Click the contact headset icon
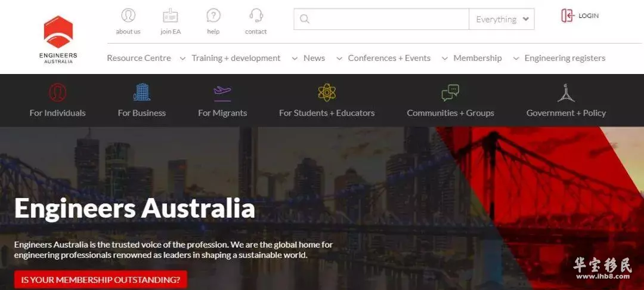This screenshot has height=290, width=644. 256,16
